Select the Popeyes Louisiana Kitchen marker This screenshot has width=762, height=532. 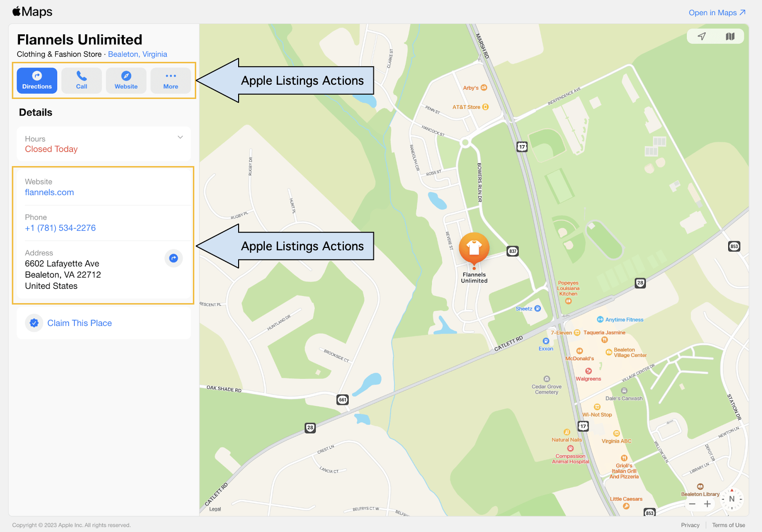pyautogui.click(x=568, y=301)
